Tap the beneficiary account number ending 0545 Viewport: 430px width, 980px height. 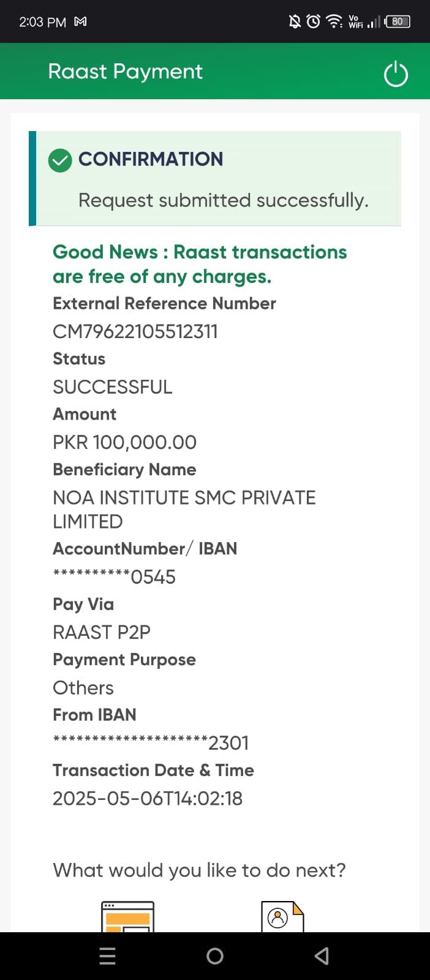pos(114,576)
